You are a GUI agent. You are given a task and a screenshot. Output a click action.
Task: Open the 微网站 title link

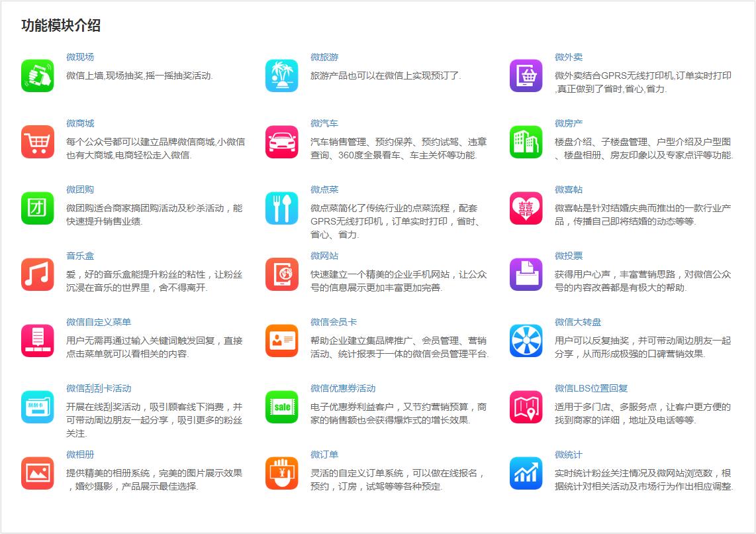coord(324,256)
